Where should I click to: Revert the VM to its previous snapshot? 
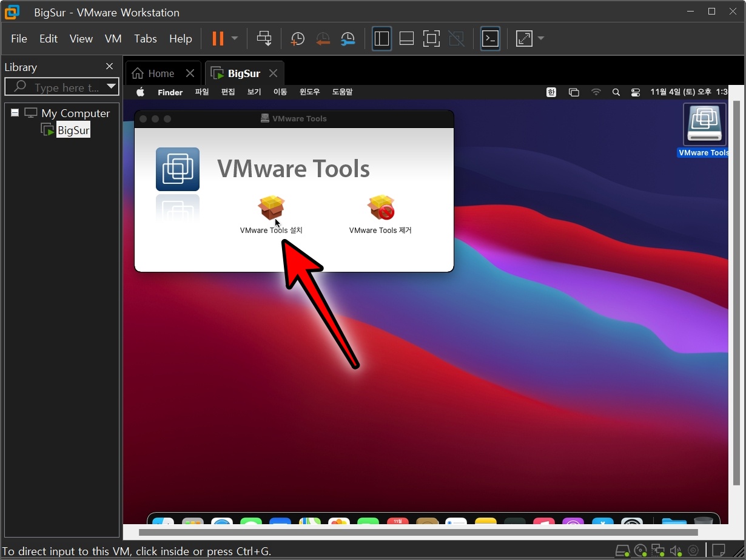click(x=323, y=38)
